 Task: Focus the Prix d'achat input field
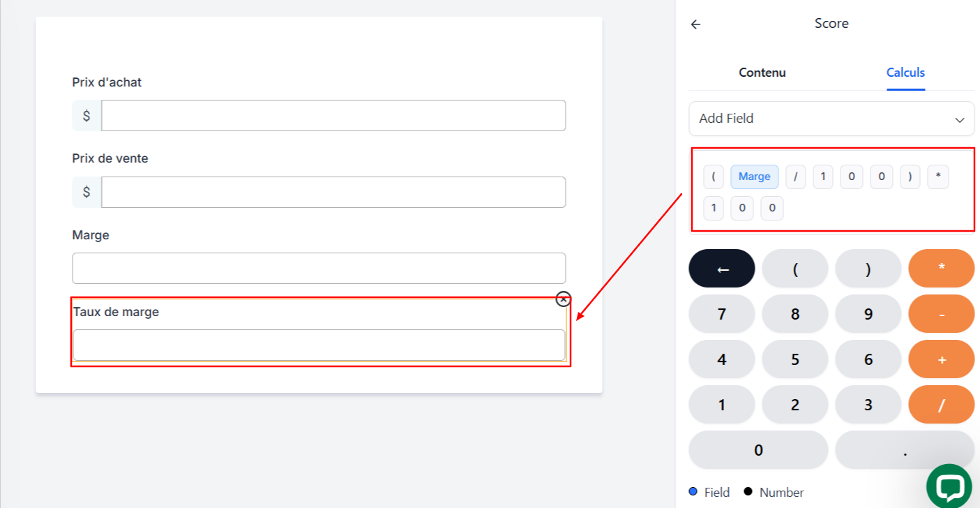tap(333, 116)
